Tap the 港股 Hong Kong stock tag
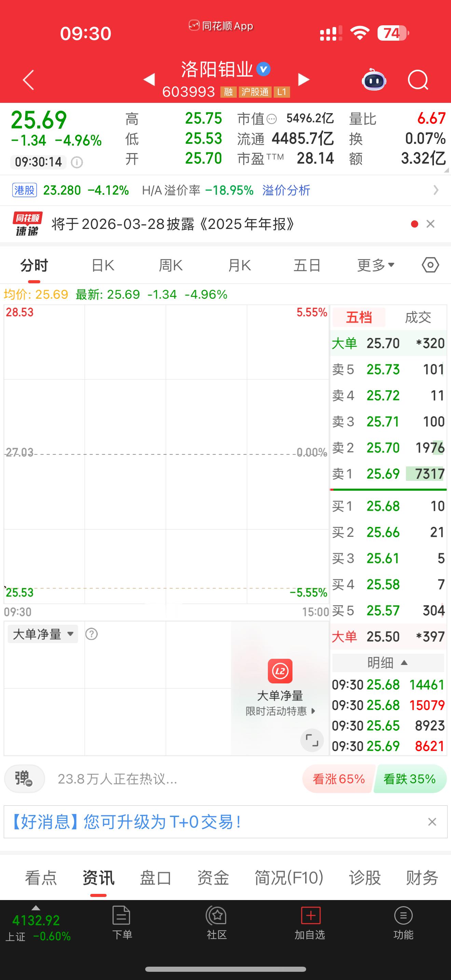The width and height of the screenshot is (451, 980). (x=25, y=190)
